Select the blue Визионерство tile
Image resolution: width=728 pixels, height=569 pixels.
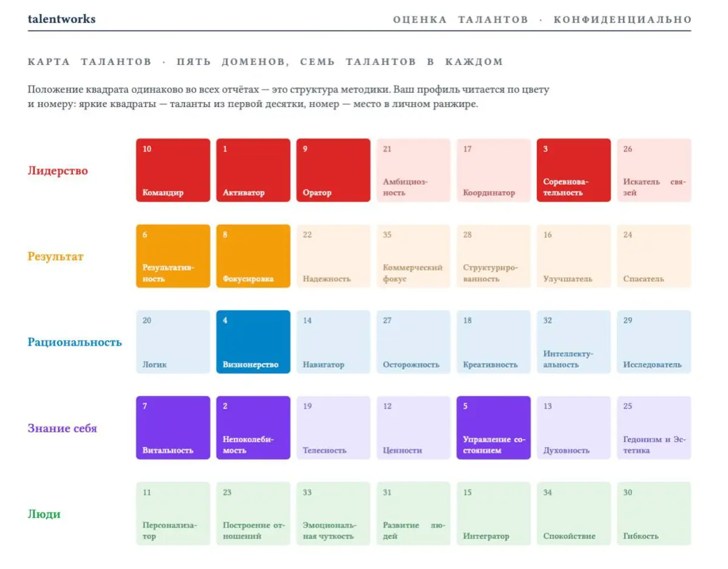point(253,342)
